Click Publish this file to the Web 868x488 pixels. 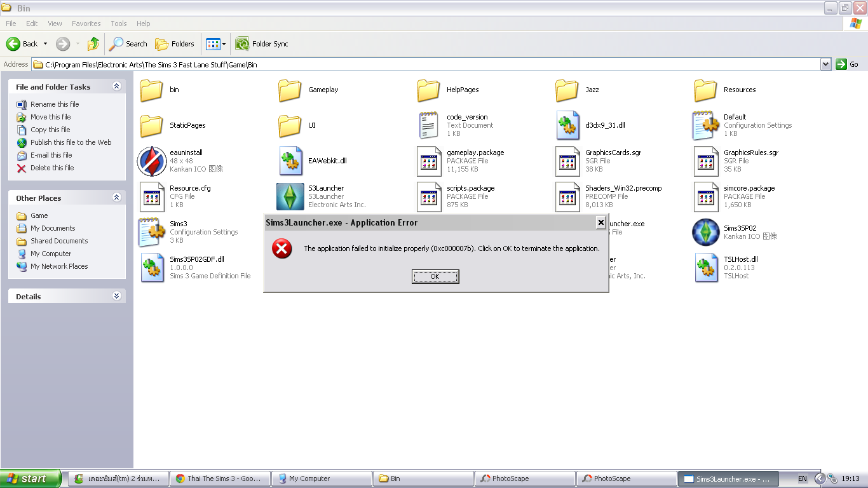click(x=71, y=142)
